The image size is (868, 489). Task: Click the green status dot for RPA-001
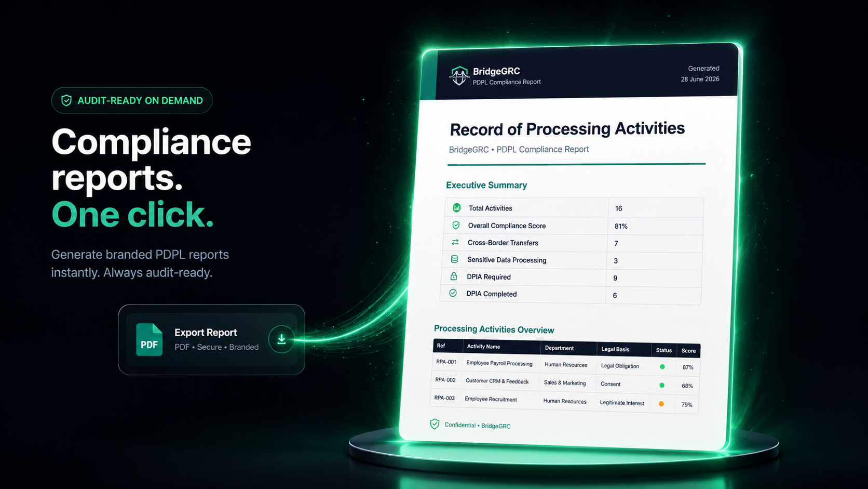662,366
